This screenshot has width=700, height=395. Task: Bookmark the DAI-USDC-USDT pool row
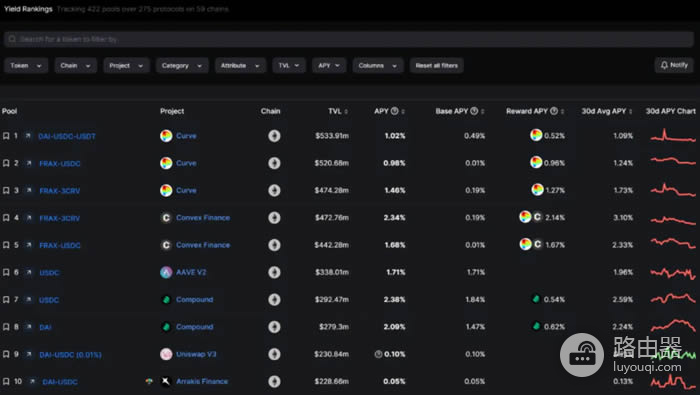tap(6, 136)
